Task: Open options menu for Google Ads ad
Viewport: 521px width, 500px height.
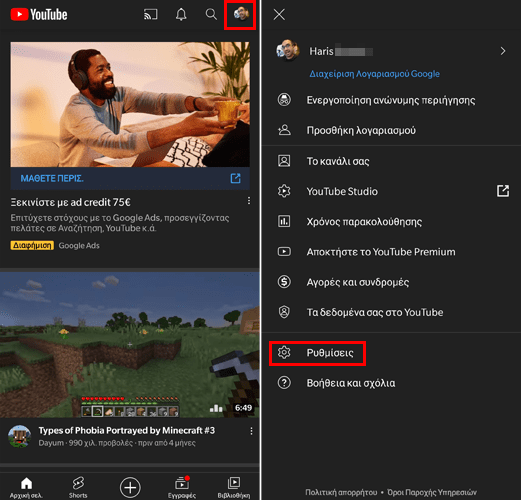Action: [249, 201]
